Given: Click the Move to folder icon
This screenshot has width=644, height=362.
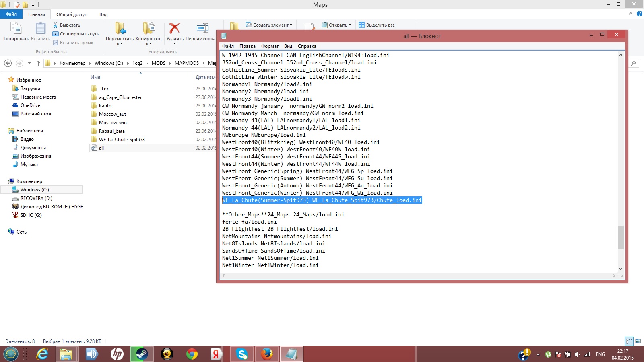Looking at the screenshot, I should 120,28.
